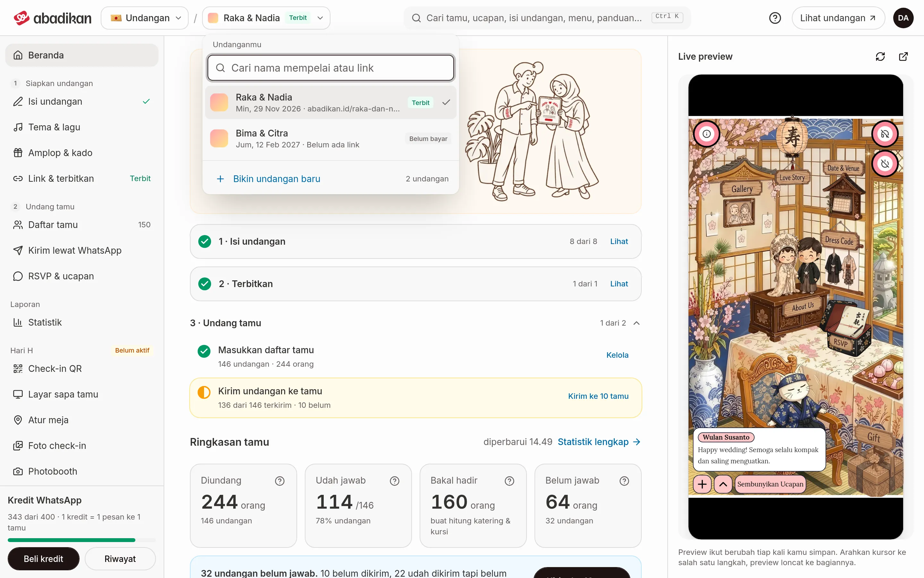The width and height of the screenshot is (924, 578).
Task: Click the Date & Venue sign in preview
Action: pyautogui.click(x=843, y=168)
